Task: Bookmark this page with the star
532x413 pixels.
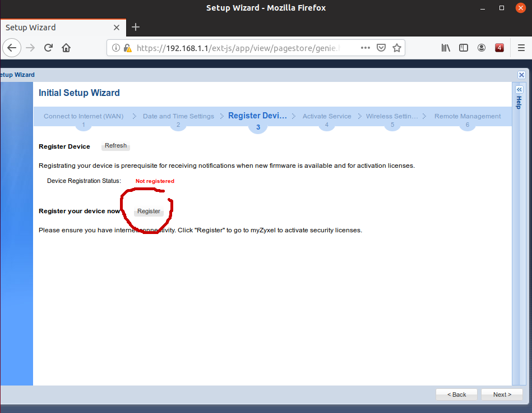Action: [397, 48]
